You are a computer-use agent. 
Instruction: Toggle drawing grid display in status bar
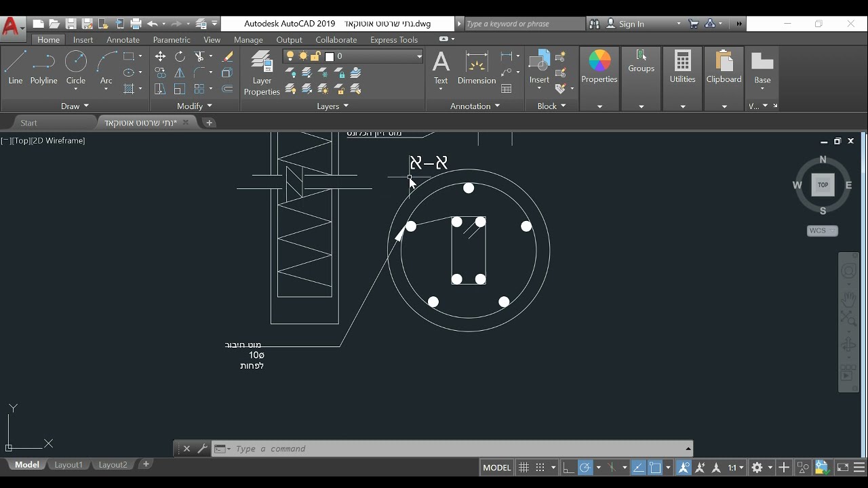pyautogui.click(x=524, y=468)
